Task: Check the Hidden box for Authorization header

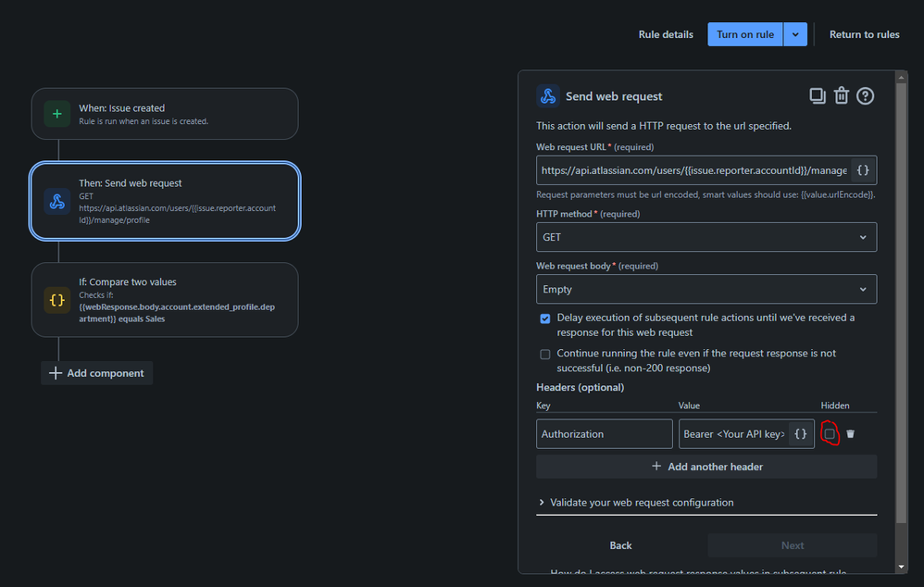Action: coord(830,433)
